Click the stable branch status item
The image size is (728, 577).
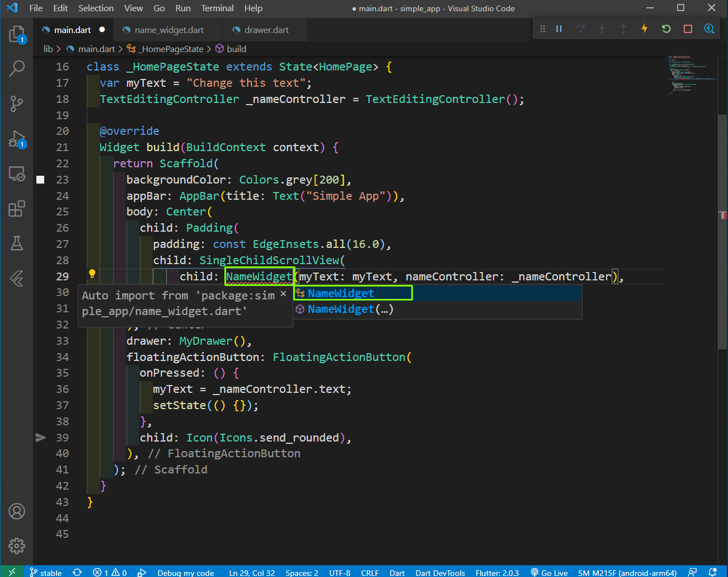[x=45, y=573]
